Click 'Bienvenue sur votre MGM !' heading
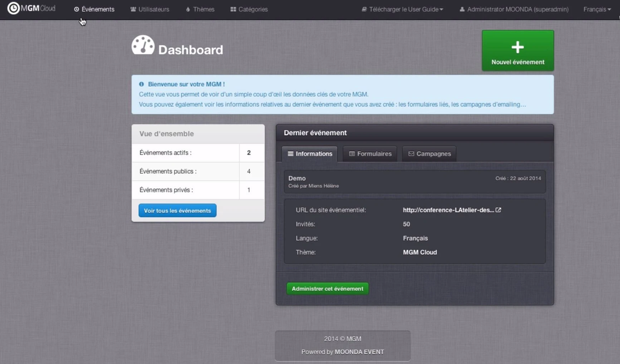This screenshot has width=620, height=364. pos(186,84)
